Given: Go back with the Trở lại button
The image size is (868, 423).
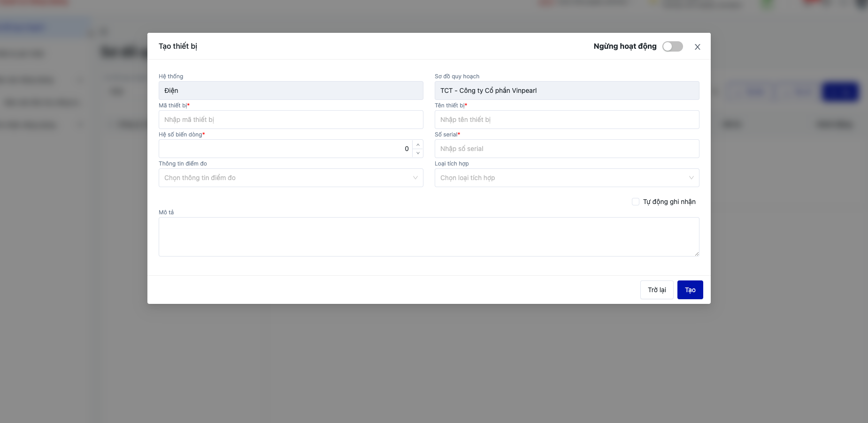Looking at the screenshot, I should pos(657,290).
